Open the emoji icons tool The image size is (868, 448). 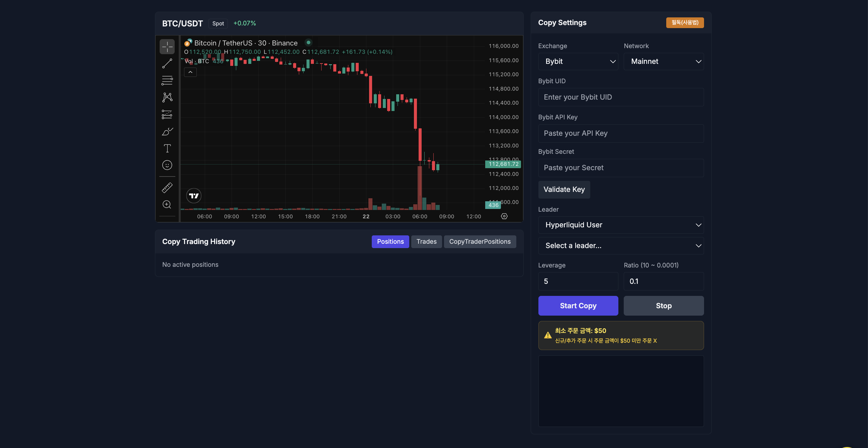tap(167, 165)
